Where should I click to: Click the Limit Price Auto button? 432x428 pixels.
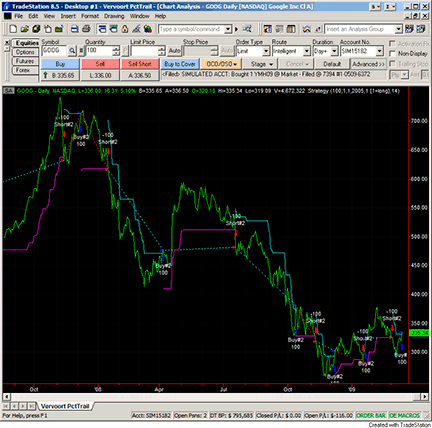click(x=174, y=51)
